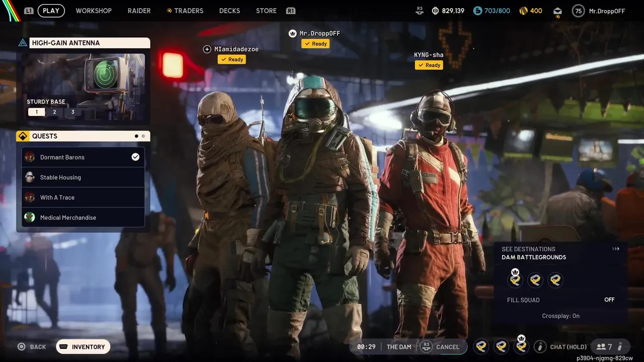Click the High-Gain Antenna triangle icon
This screenshot has height=362, width=644.
click(x=23, y=43)
